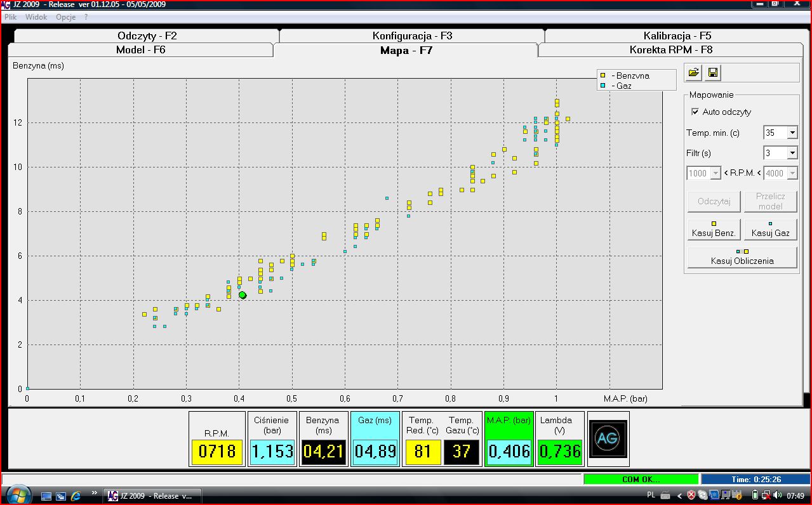Click the battery tray icon
This screenshot has width=812, height=505.
click(x=755, y=495)
